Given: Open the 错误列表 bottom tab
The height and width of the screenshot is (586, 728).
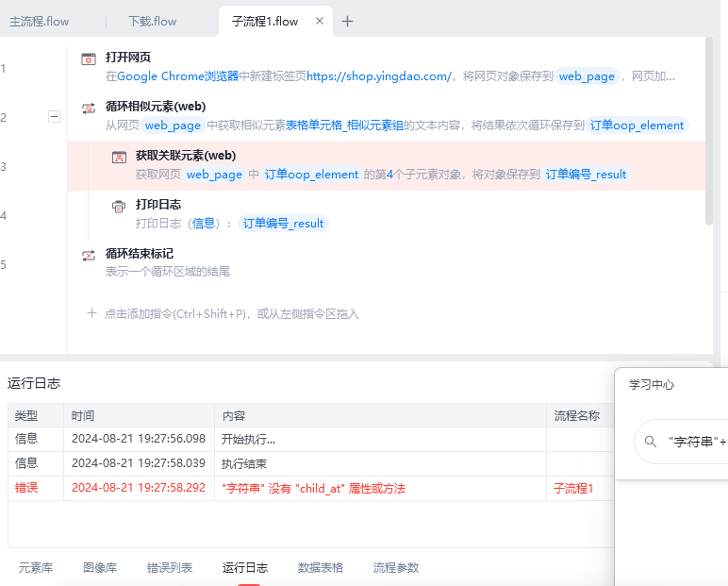Looking at the screenshot, I should point(170,568).
